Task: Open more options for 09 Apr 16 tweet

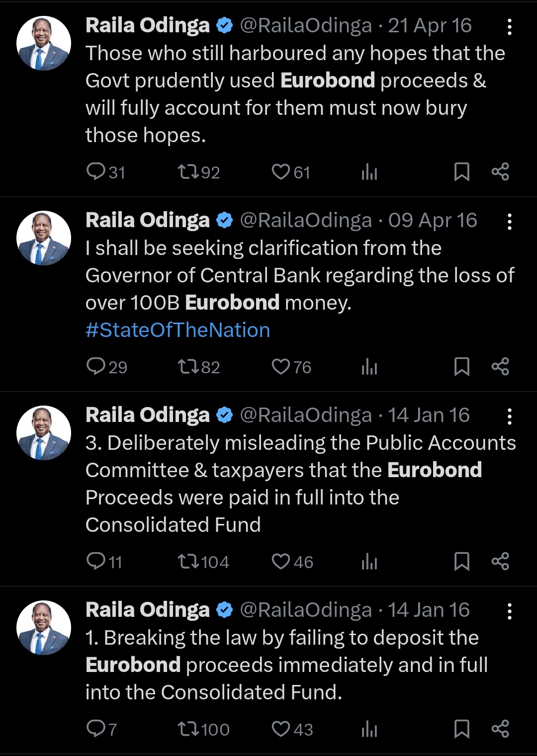Action: coord(509,222)
